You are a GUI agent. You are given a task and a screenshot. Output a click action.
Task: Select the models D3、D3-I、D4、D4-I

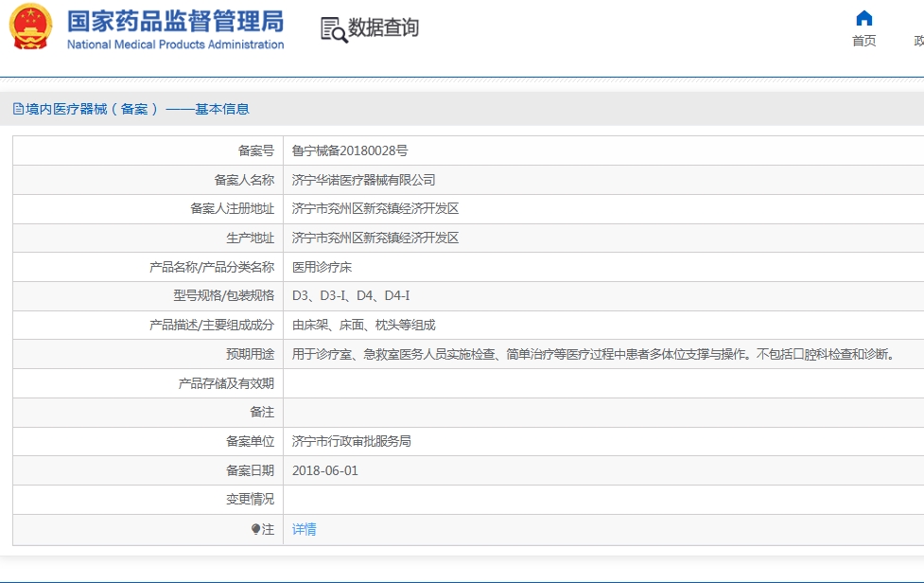pos(351,296)
